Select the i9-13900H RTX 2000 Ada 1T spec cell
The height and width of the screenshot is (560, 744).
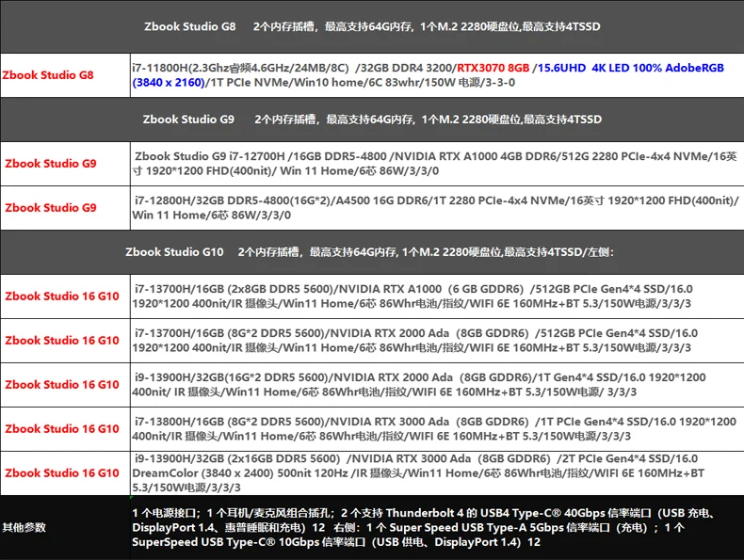pyautogui.click(x=437, y=385)
